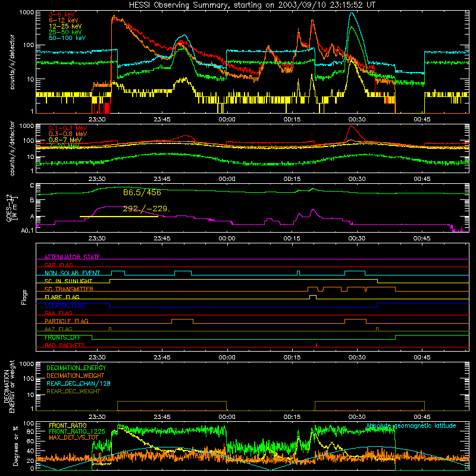476x476 pixels.
Task: Click the vertical Flags axis label
Action: (x=24, y=297)
